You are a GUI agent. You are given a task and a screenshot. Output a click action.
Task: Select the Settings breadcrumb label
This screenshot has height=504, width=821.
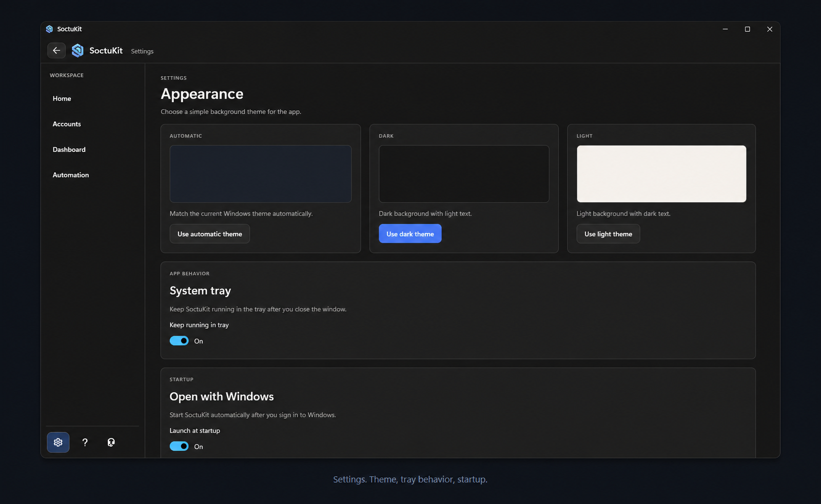point(142,51)
